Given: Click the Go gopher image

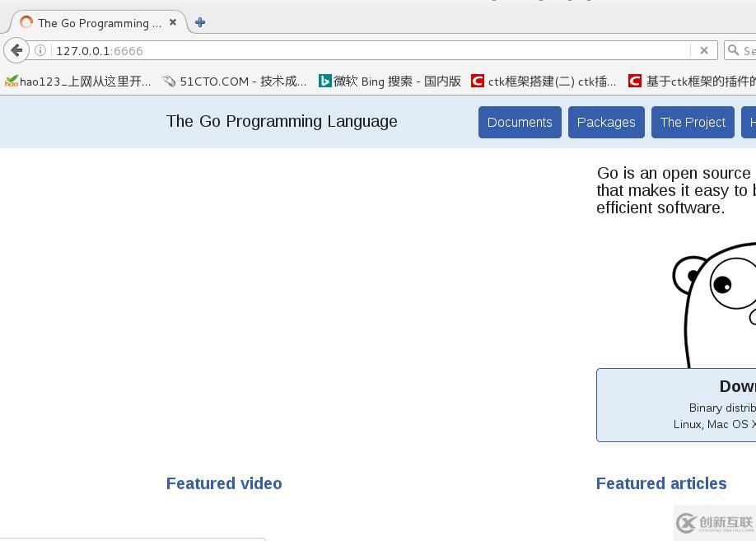Looking at the screenshot, I should coord(715,305).
